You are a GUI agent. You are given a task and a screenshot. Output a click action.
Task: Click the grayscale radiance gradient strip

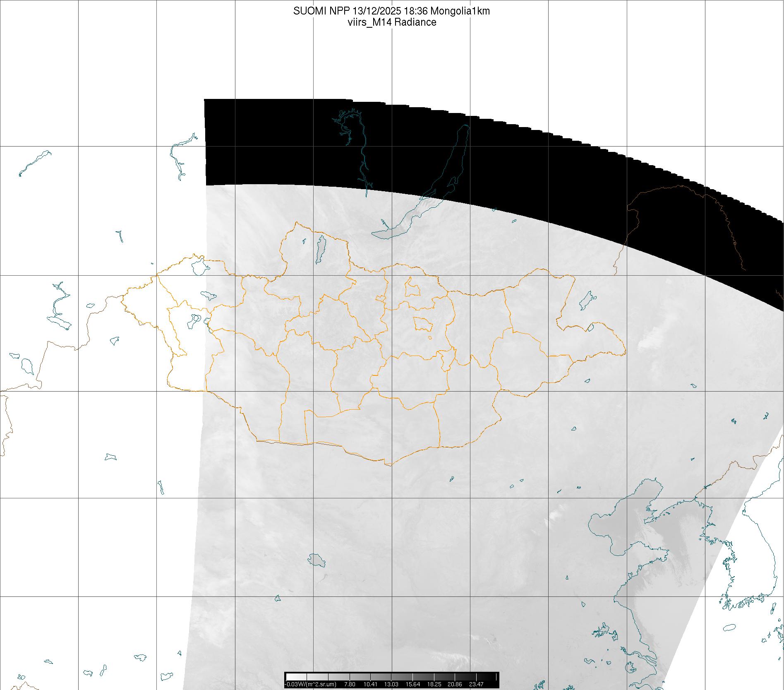pos(392,677)
